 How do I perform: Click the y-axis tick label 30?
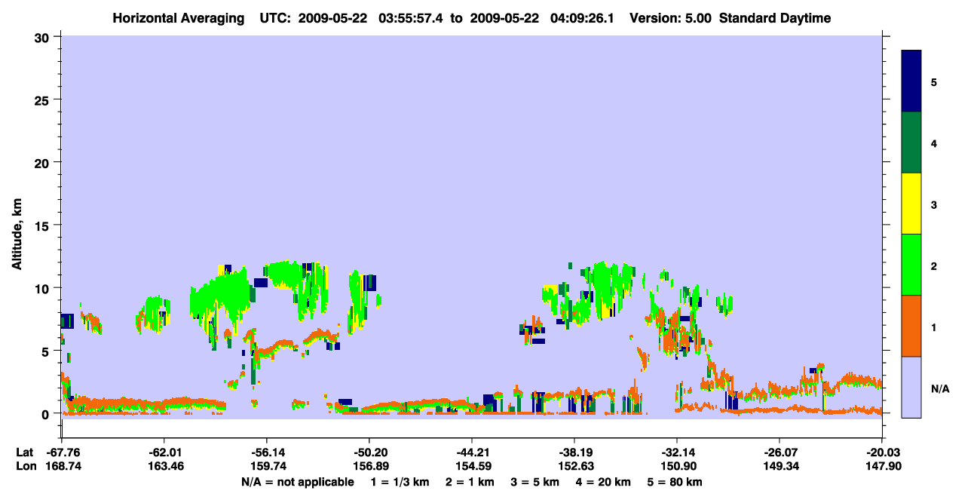pos(44,36)
